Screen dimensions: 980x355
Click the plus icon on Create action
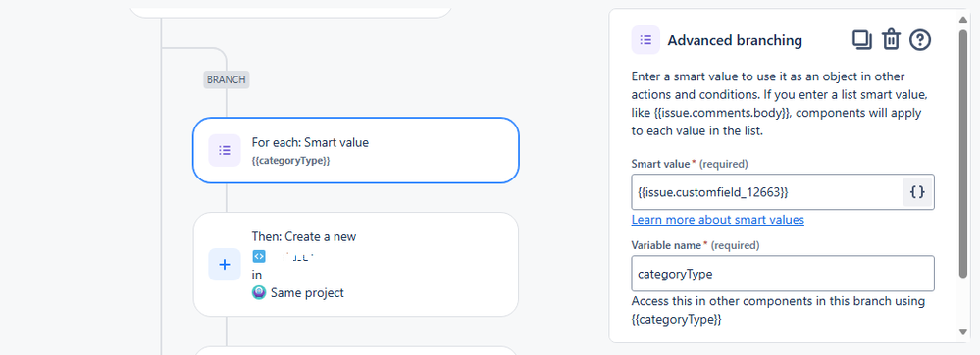tap(225, 265)
